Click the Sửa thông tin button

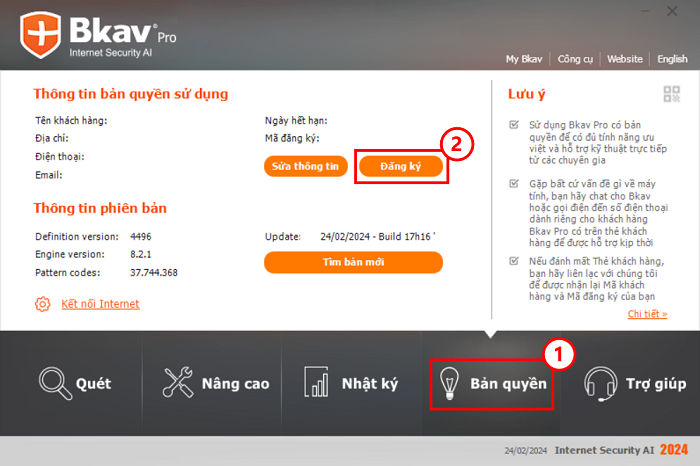pos(306,166)
